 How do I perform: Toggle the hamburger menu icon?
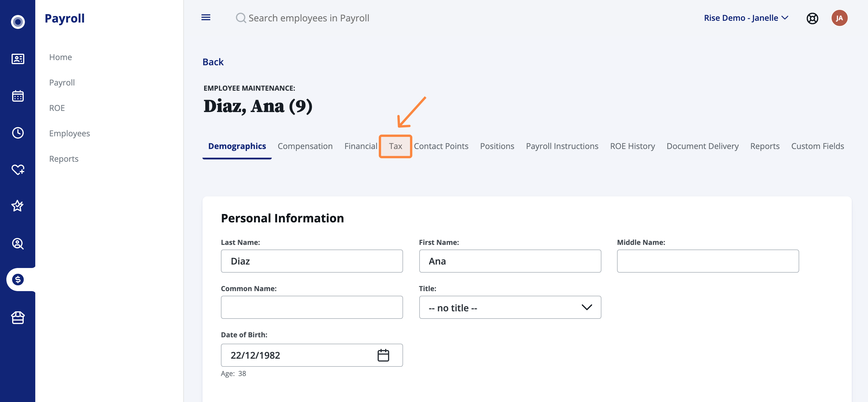coord(206,18)
